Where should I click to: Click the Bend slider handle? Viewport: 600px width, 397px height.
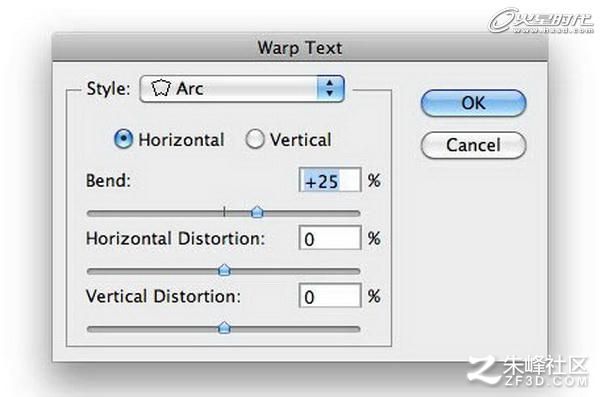(257, 212)
